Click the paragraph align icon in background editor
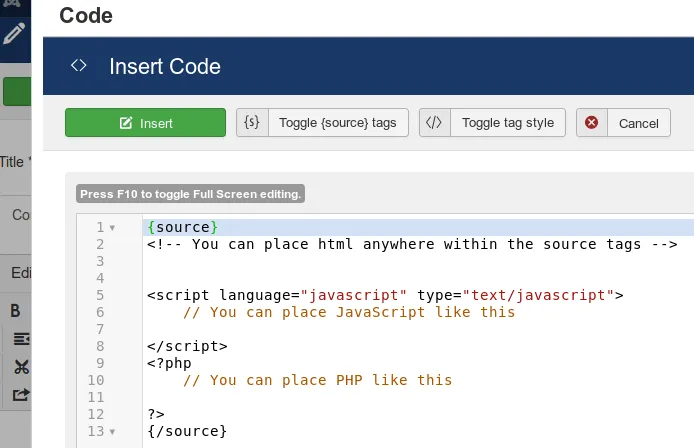The height and width of the screenshot is (448, 694). pos(21,339)
